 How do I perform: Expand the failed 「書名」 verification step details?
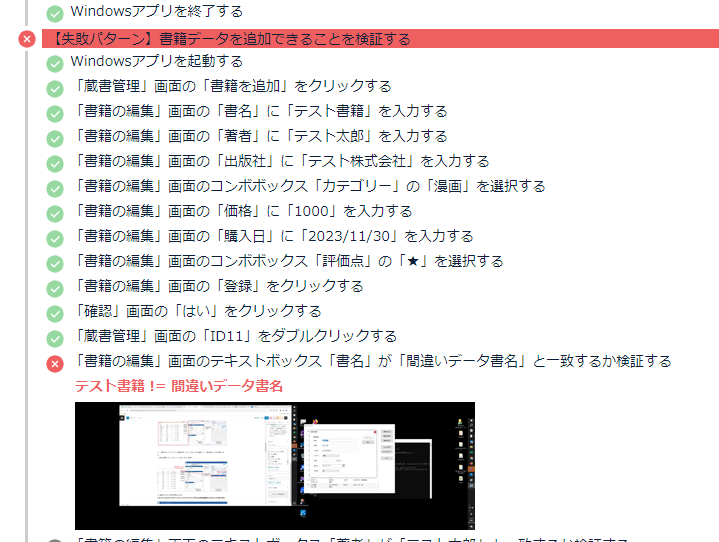pos(372,361)
